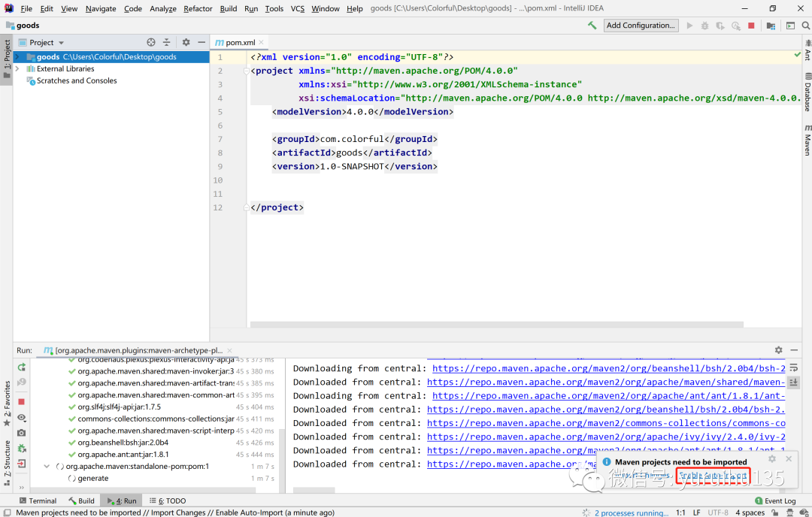Click the editor horizontal scrollbar

click(x=497, y=325)
